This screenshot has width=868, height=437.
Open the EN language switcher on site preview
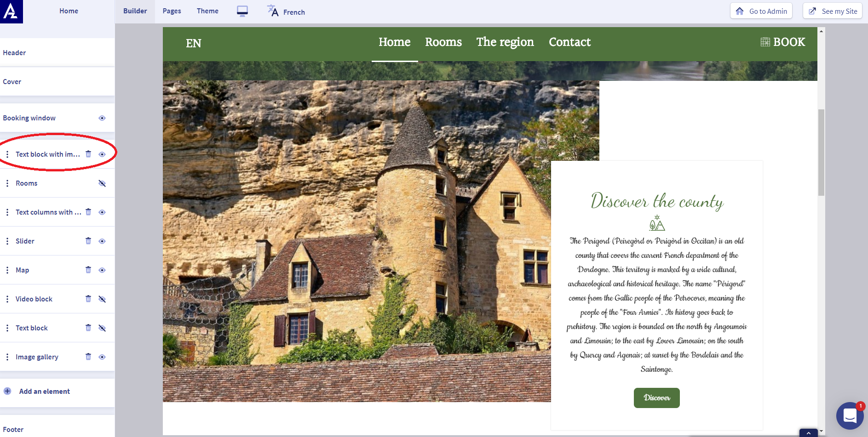click(x=194, y=43)
